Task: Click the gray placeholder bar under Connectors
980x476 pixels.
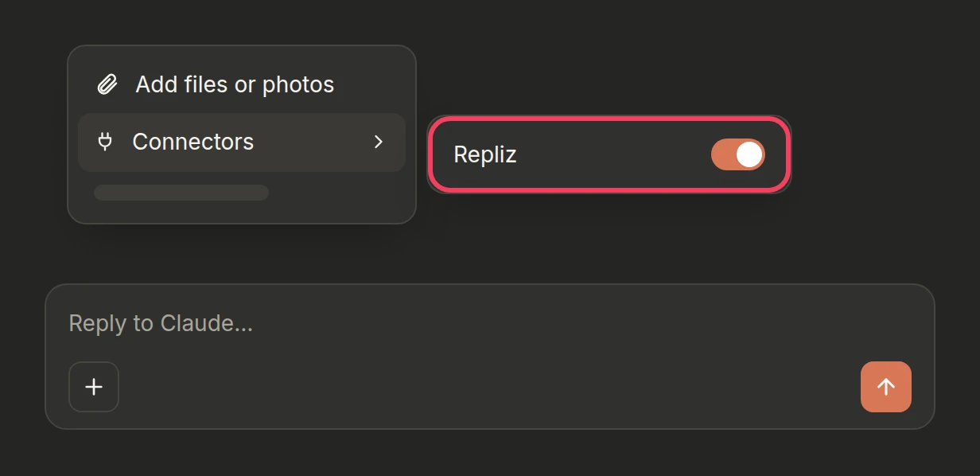Action: (181, 193)
